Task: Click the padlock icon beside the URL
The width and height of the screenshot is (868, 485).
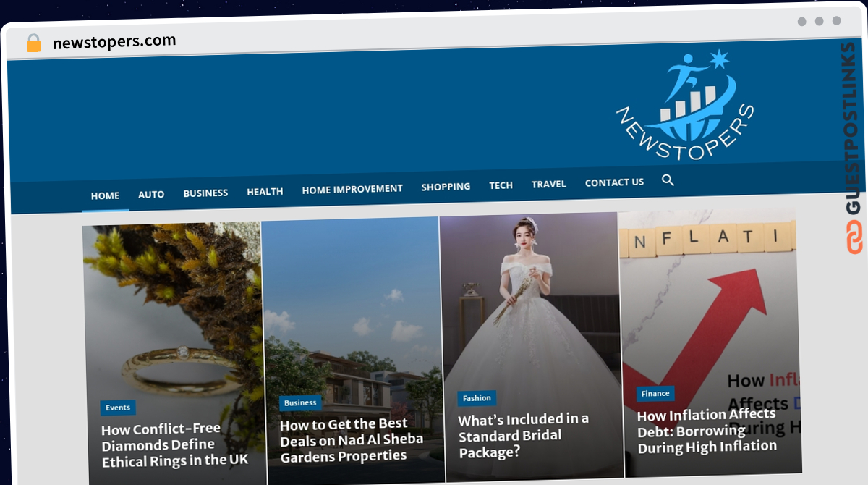Action: pos(34,43)
